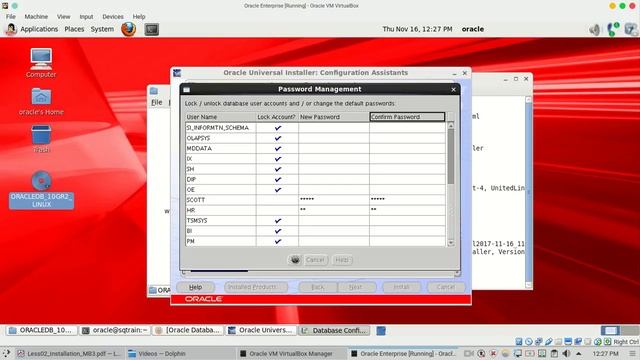Click the scrollbar down arrow in password table
Screen dimensions: 640x360
[x=451, y=242]
